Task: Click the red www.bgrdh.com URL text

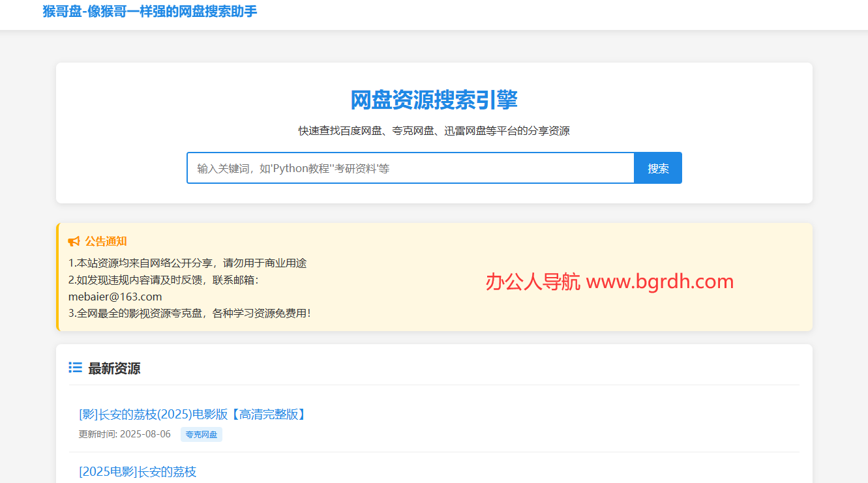Action: coord(659,282)
